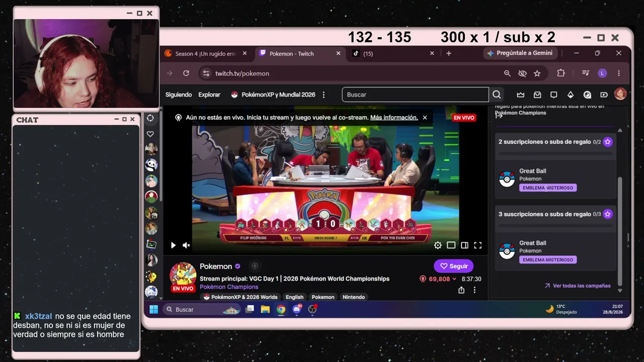Open a new browser tab
The image size is (644, 362).
[449, 53]
